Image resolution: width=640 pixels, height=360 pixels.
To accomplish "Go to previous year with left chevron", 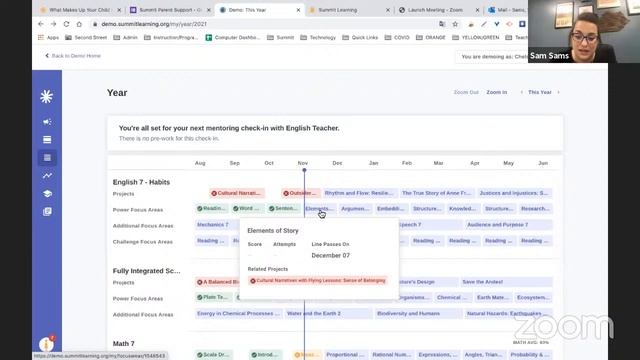I will pos(521,92).
